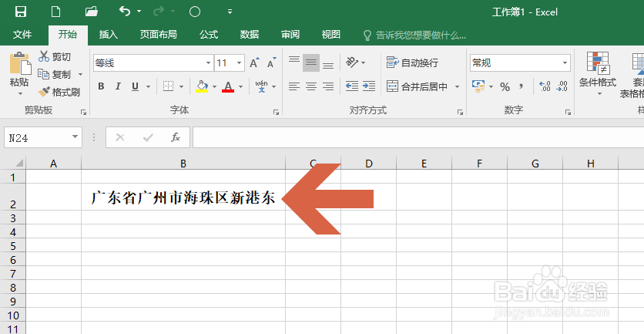This screenshot has height=334, width=644.
Task: Center text horizontally
Action: click(311, 86)
